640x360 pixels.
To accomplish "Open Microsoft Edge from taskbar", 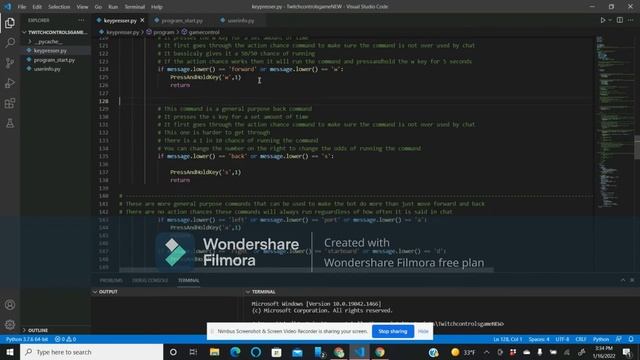I will [x=235, y=352].
